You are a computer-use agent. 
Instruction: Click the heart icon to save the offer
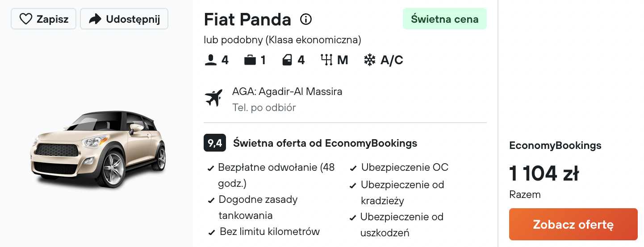[x=26, y=19]
